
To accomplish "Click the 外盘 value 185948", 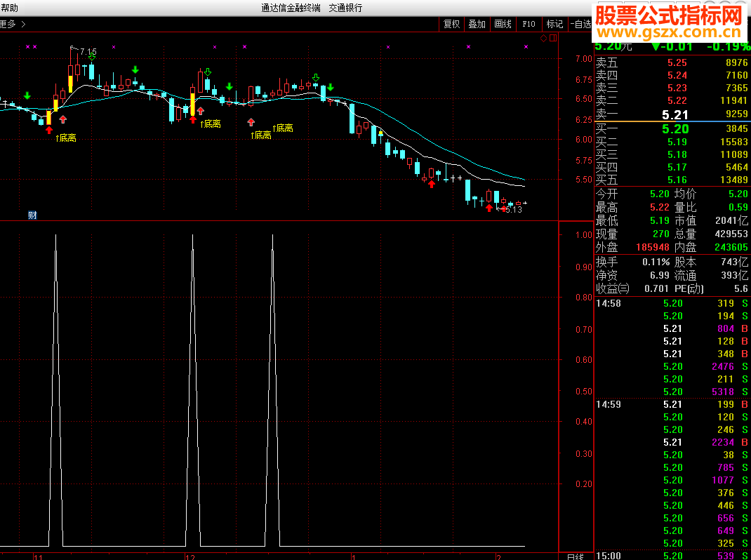I will point(653,247).
